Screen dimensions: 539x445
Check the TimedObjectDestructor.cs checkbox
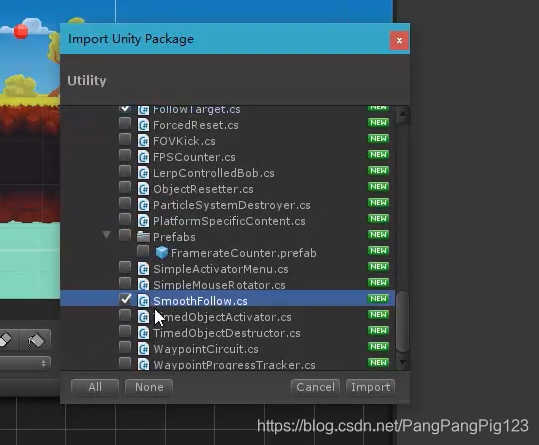pos(125,331)
